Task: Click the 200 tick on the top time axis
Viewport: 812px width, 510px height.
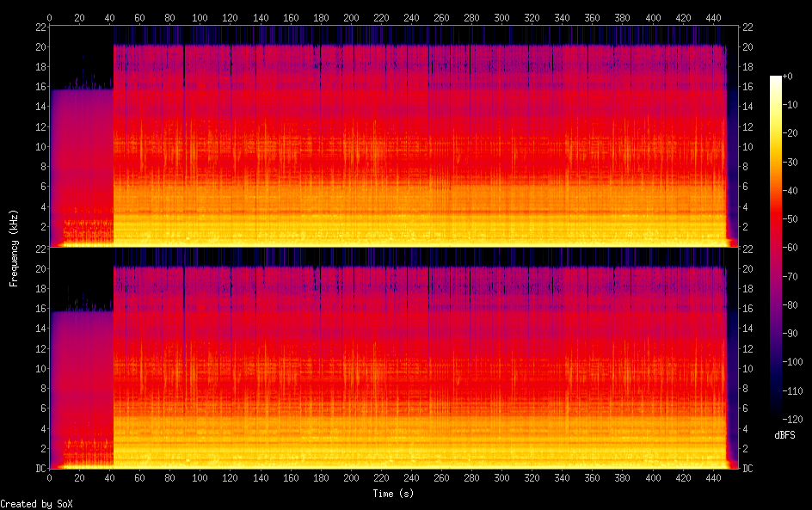Action: click(x=351, y=17)
